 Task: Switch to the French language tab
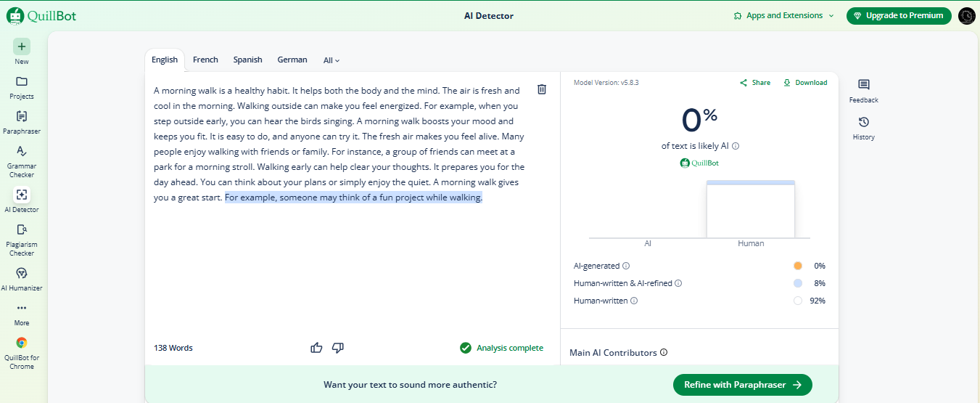point(205,60)
